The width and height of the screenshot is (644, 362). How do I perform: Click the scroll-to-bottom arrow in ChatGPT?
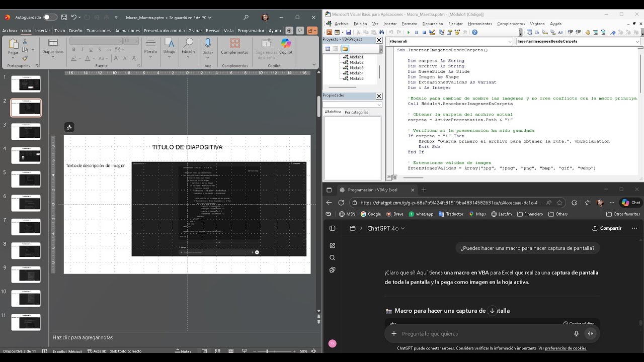pyautogui.click(x=492, y=311)
